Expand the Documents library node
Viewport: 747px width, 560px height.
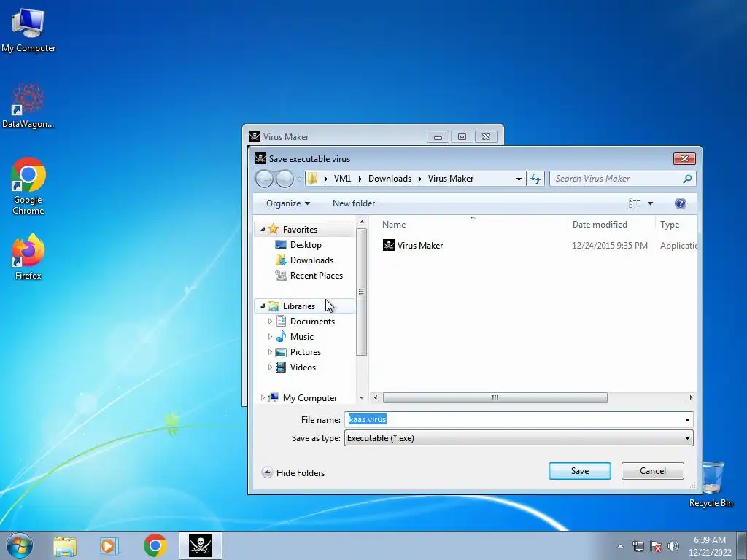(x=270, y=322)
